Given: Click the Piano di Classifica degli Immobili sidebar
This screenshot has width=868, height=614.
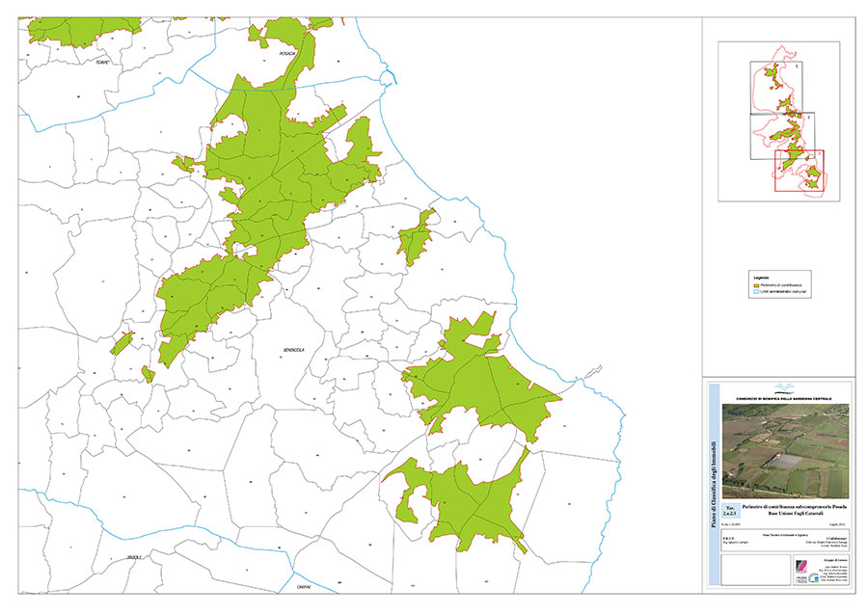Looking at the screenshot, I should point(714,485).
